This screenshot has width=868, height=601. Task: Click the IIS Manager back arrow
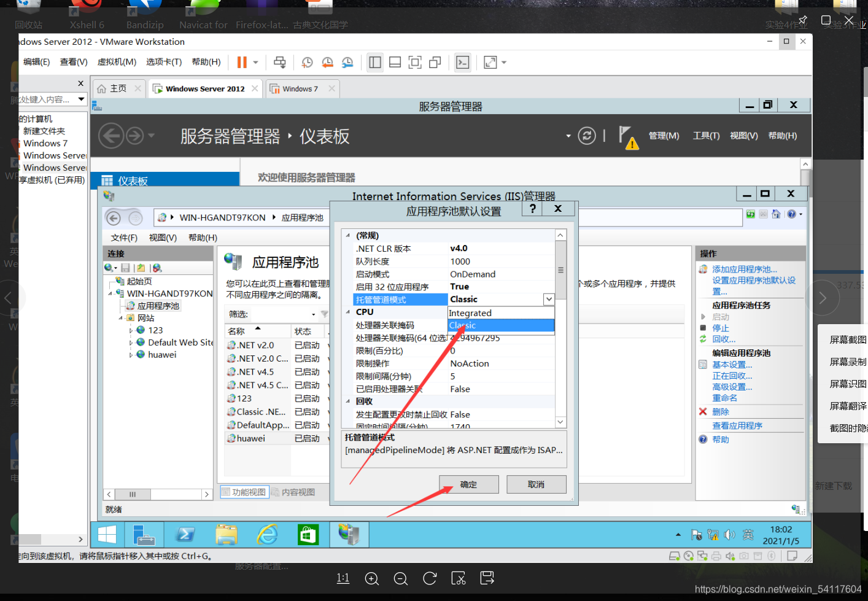[x=114, y=217]
